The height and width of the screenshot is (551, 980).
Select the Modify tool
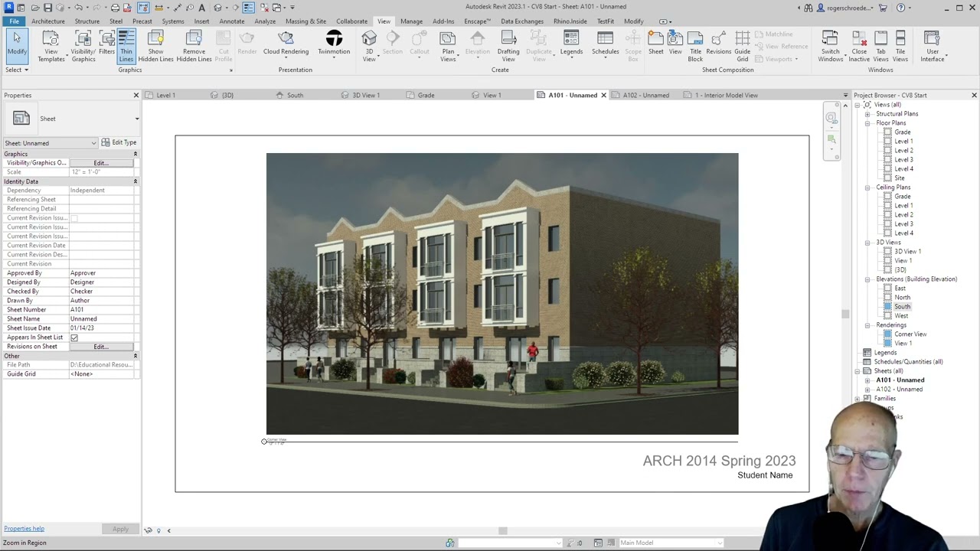tap(16, 46)
